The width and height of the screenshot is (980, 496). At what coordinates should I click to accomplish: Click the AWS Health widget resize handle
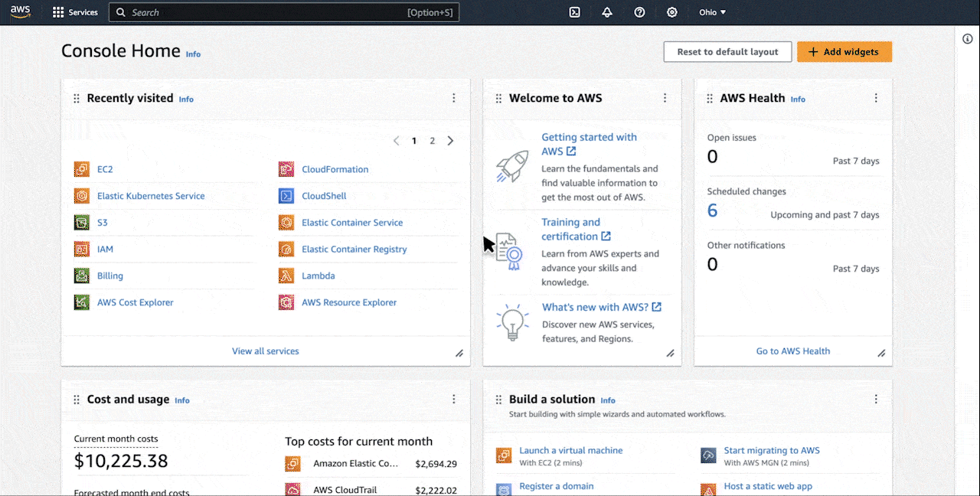click(x=881, y=354)
